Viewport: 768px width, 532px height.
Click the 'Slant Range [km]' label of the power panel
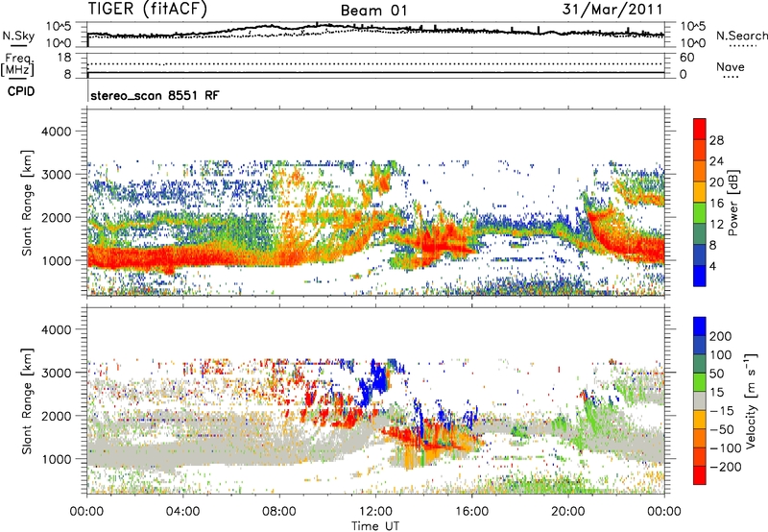click(x=27, y=203)
